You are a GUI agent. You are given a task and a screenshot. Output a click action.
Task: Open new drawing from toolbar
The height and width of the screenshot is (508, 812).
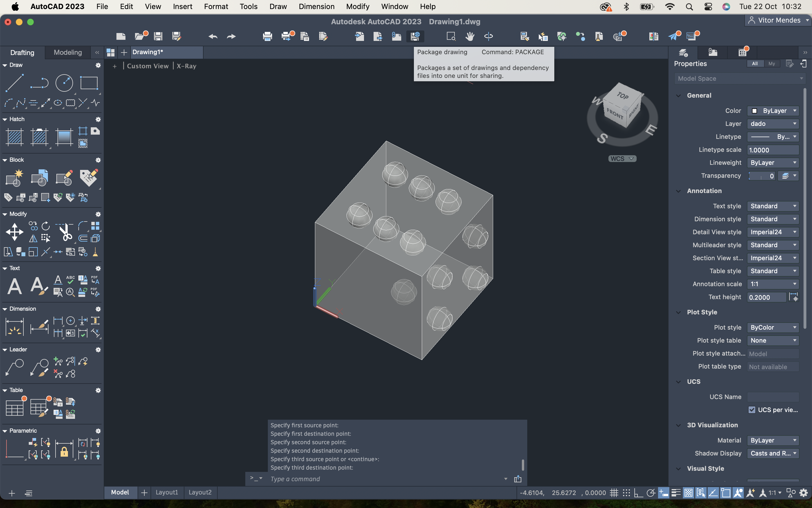coord(121,36)
